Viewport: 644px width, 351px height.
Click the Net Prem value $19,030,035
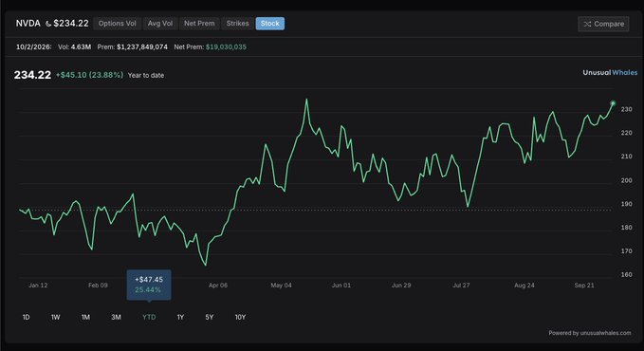226,46
